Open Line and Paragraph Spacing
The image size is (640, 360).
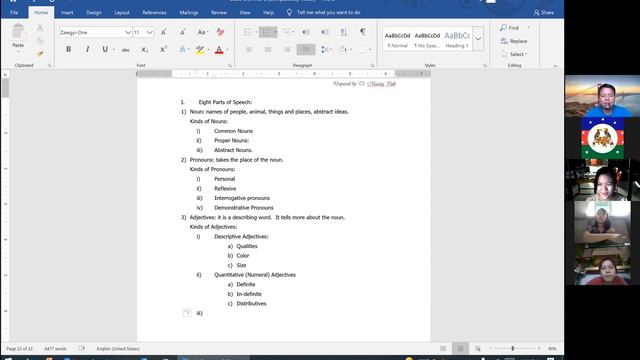click(x=324, y=49)
